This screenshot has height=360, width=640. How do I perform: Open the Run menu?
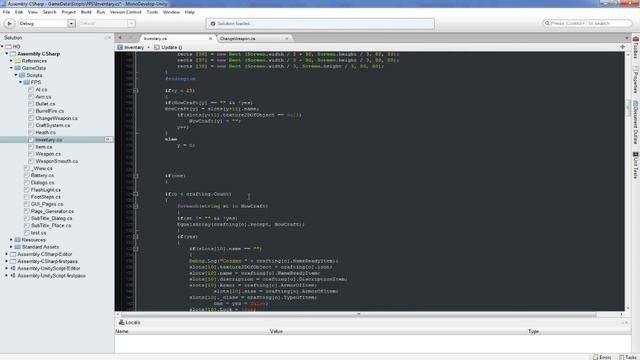click(100, 12)
